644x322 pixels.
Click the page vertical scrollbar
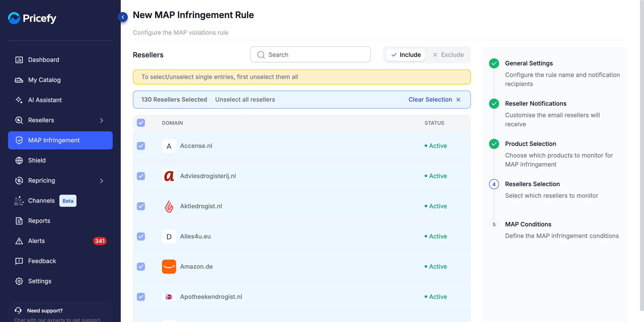(x=642, y=155)
